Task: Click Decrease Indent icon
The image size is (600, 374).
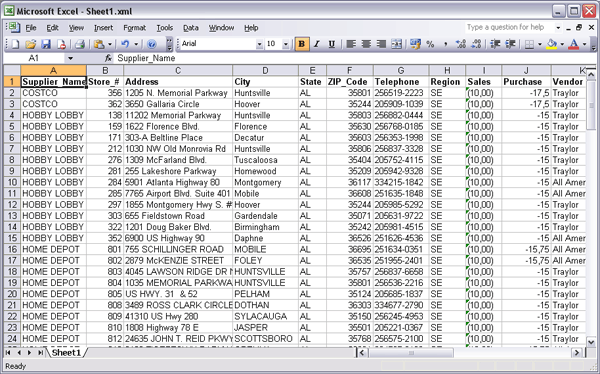Action: tap(495, 44)
